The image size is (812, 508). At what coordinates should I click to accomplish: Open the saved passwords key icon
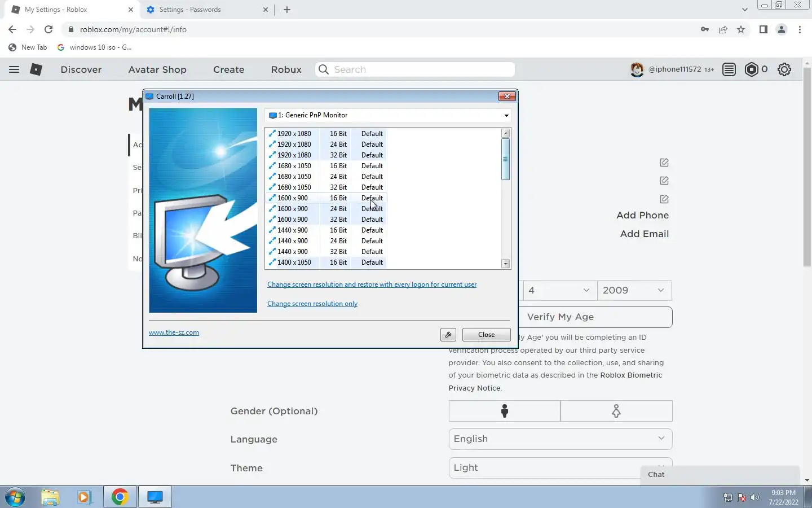(x=705, y=29)
